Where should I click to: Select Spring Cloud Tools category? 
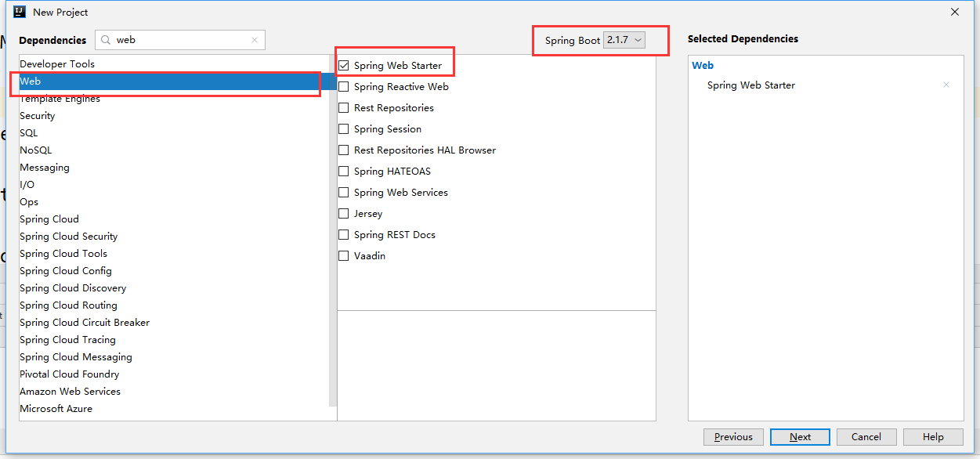pos(175,254)
